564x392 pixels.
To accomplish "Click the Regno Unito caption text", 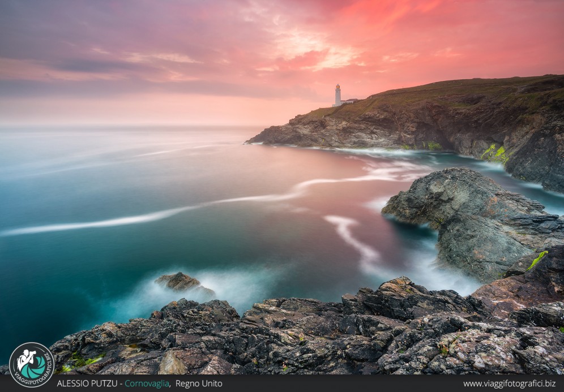I will [199, 384].
